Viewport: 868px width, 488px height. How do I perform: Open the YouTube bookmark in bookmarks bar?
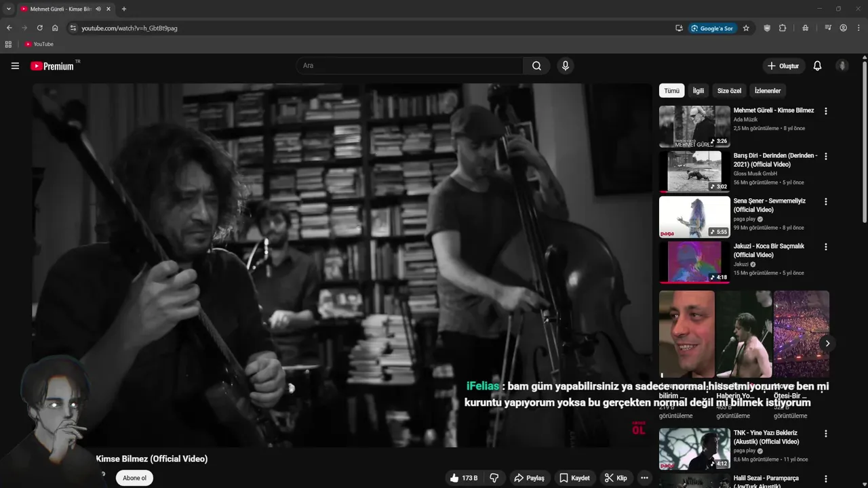pyautogui.click(x=39, y=44)
